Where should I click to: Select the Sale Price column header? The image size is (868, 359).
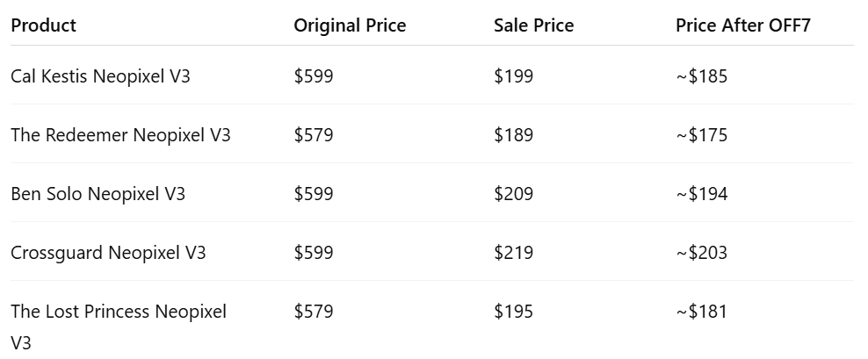533,25
